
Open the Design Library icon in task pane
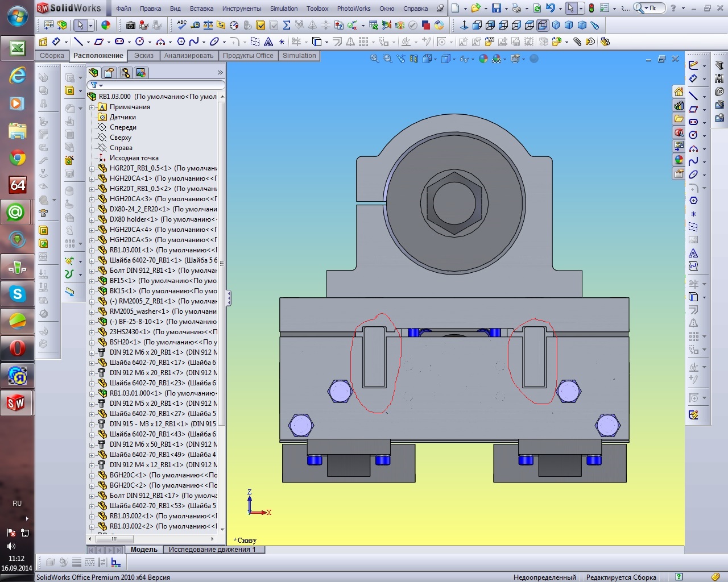679,106
